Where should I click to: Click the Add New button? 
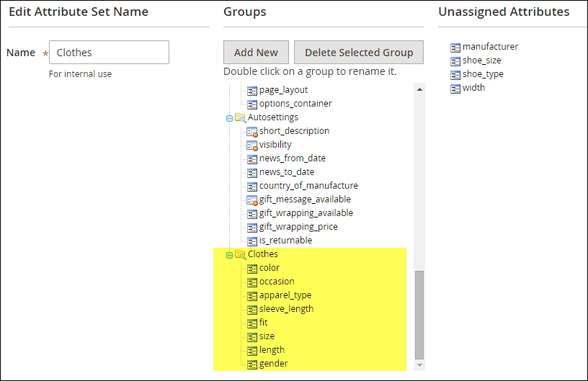[x=256, y=53]
